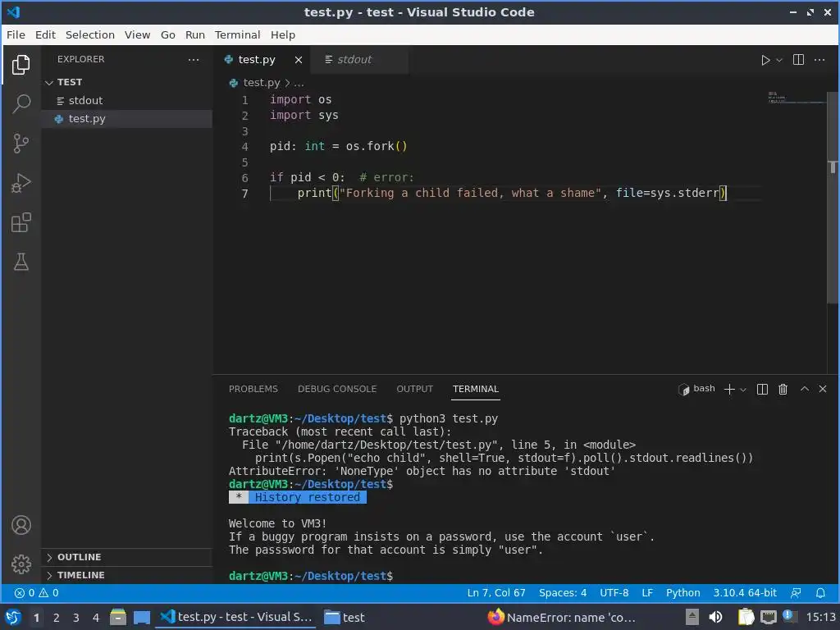Open launch profile dropdown beside plus
Viewport: 840px width, 630px height.
743,390
